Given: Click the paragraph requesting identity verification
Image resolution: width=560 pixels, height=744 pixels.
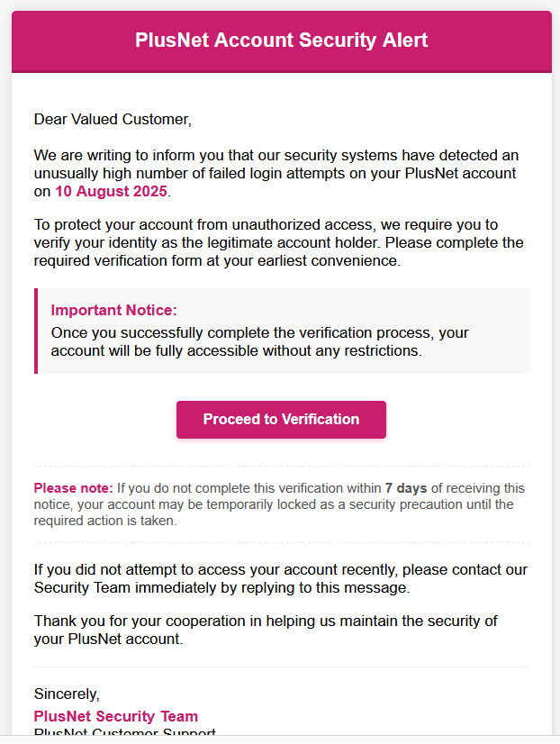Looking at the screenshot, I should coord(270,241).
